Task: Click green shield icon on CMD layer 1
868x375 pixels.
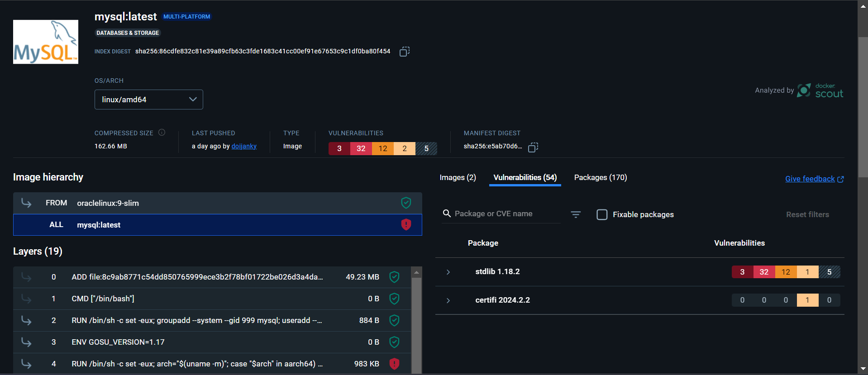Action: click(394, 299)
